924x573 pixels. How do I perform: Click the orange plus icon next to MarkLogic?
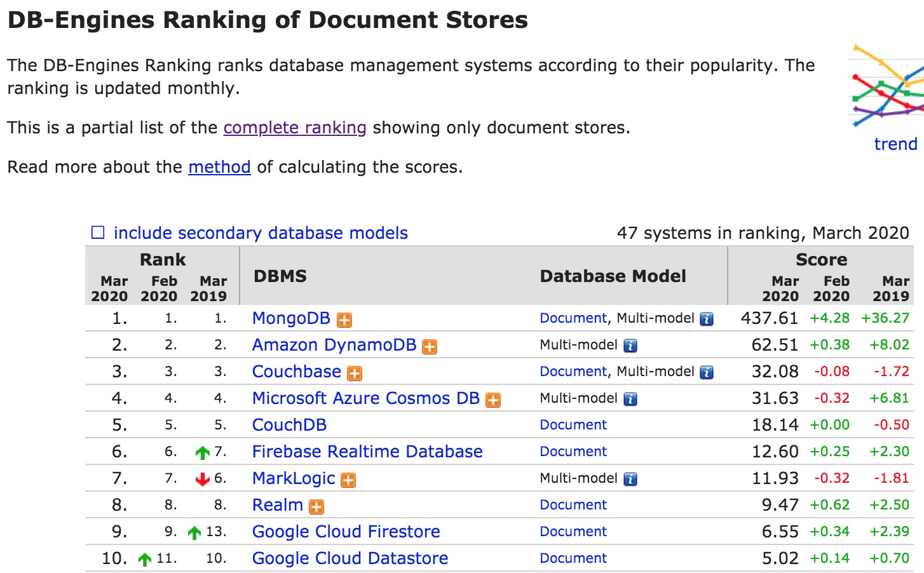(348, 480)
